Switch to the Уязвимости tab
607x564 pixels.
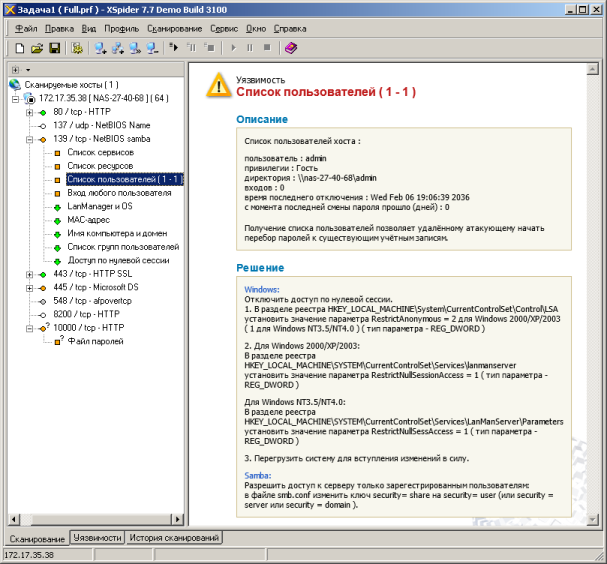(97, 538)
